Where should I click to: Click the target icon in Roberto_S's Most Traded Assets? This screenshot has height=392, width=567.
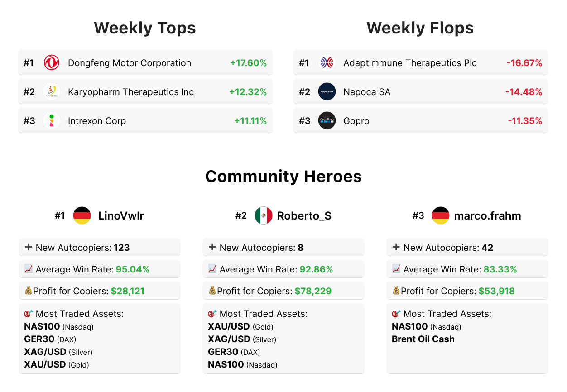212,313
